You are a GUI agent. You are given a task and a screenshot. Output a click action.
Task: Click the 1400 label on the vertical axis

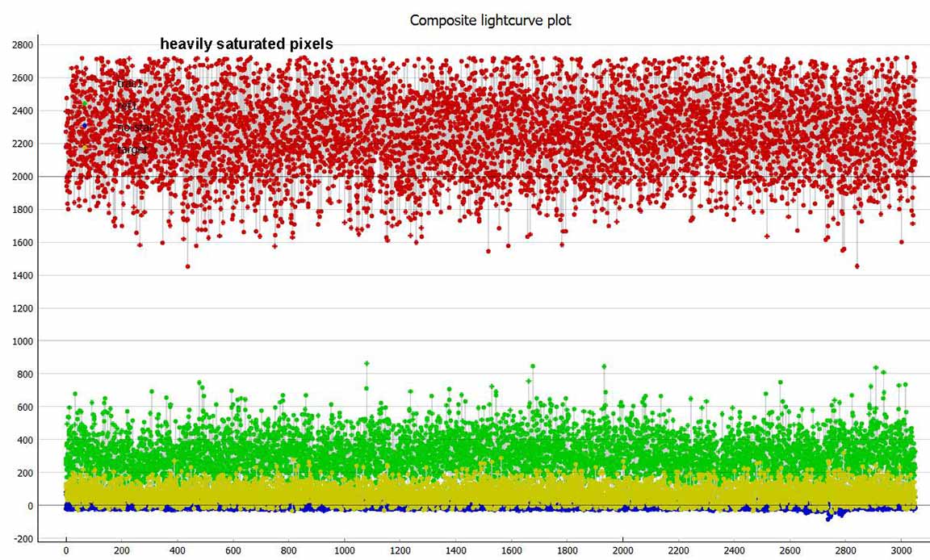(23, 275)
